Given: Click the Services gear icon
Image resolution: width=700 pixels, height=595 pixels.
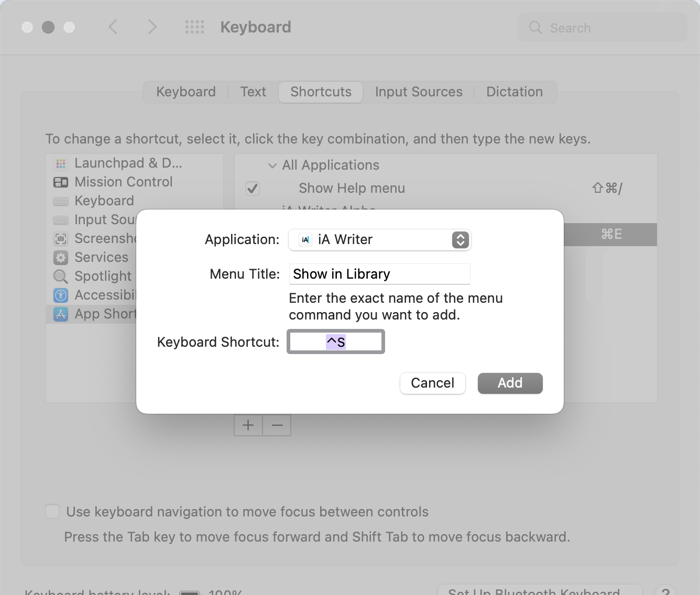Looking at the screenshot, I should click(x=61, y=258).
